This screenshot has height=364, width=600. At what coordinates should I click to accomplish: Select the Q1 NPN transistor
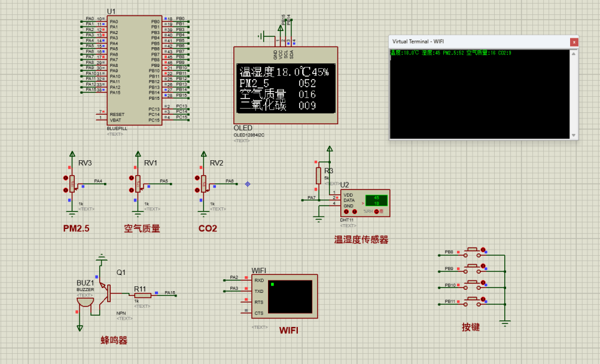click(108, 292)
